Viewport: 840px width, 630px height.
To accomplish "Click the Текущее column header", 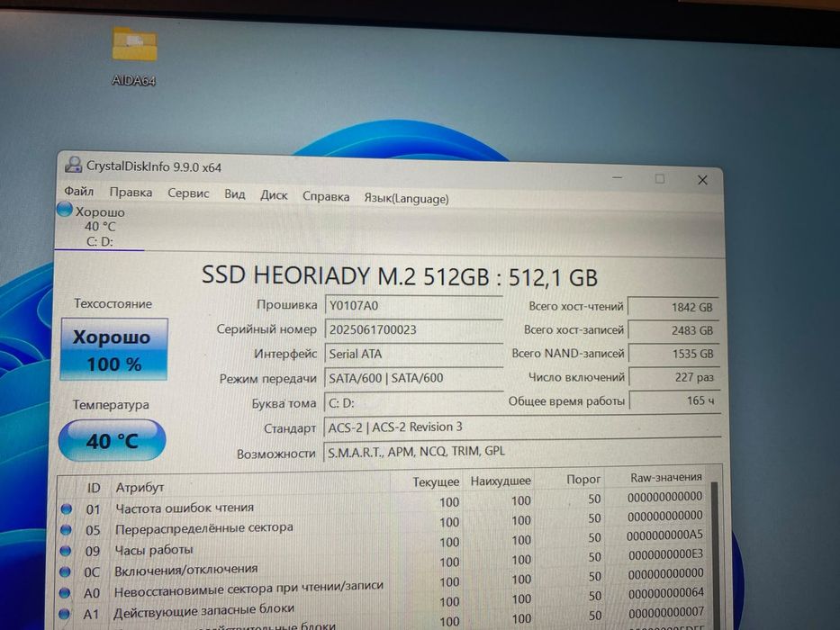I will (436, 481).
